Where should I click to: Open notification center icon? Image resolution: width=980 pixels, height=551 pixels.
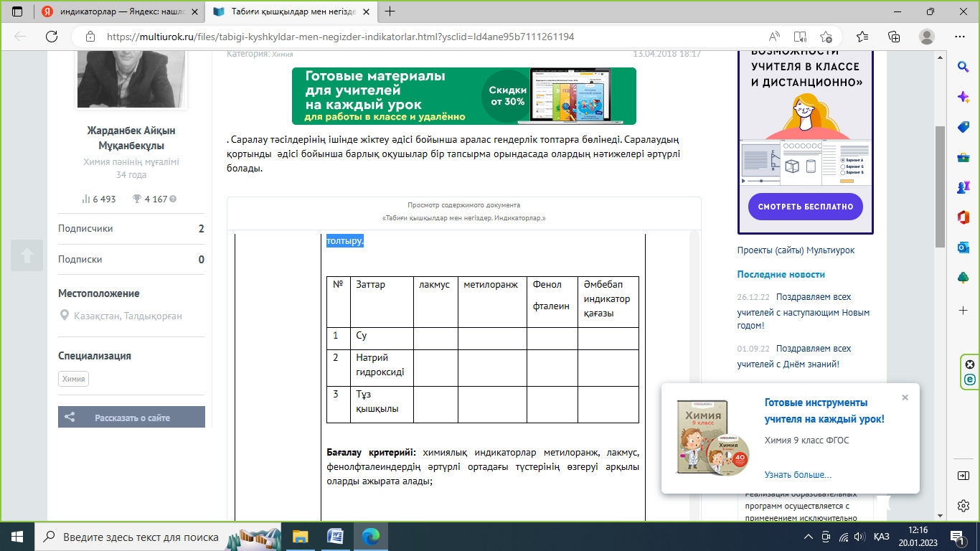(956, 537)
